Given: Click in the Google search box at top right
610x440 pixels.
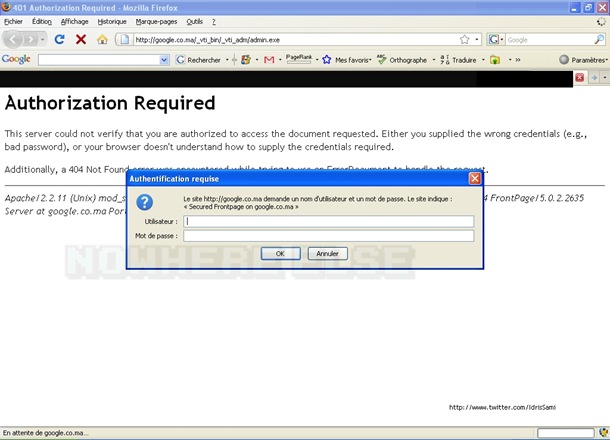Looking at the screenshot, I should [x=549, y=40].
